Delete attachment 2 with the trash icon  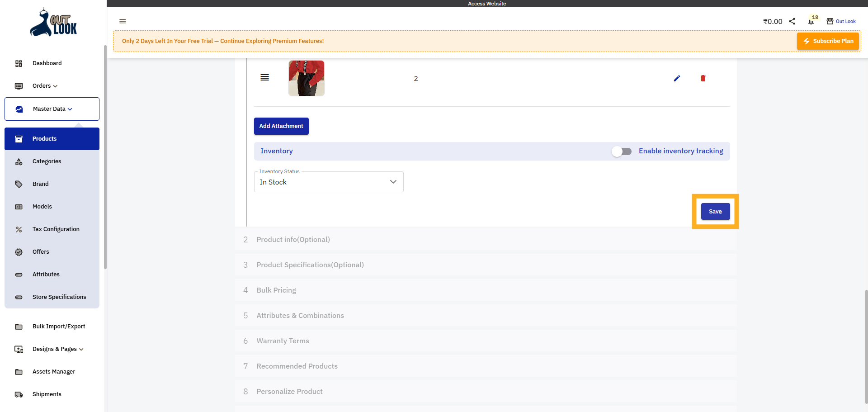(x=703, y=78)
